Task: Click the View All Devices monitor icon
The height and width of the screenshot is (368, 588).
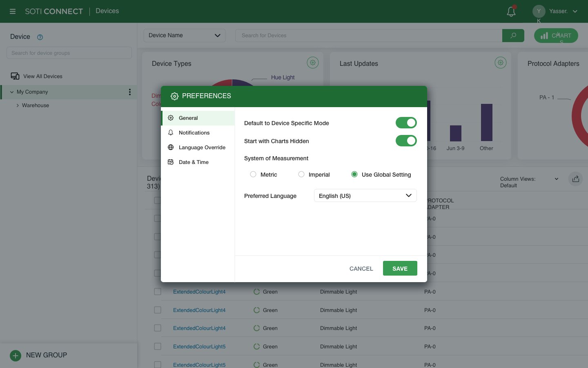Action: click(x=15, y=76)
